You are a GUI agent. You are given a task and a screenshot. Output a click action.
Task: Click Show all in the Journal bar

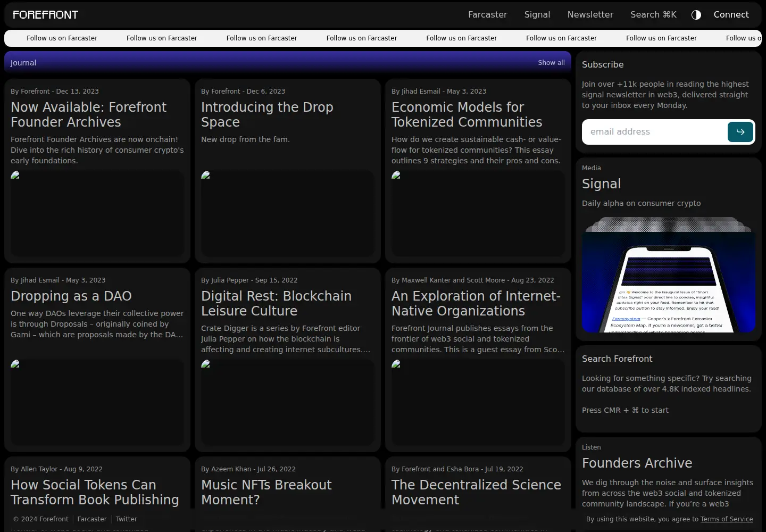pyautogui.click(x=551, y=63)
